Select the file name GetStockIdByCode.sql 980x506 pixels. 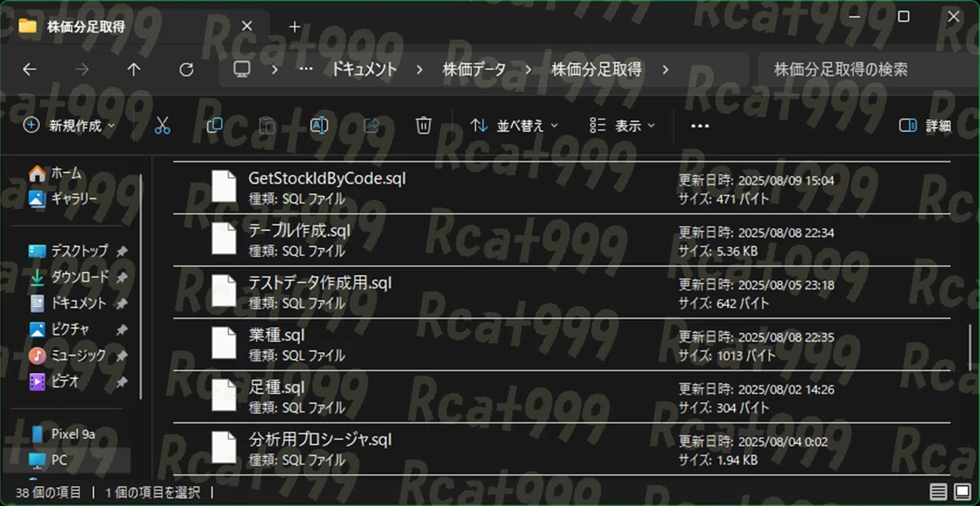coord(327,178)
